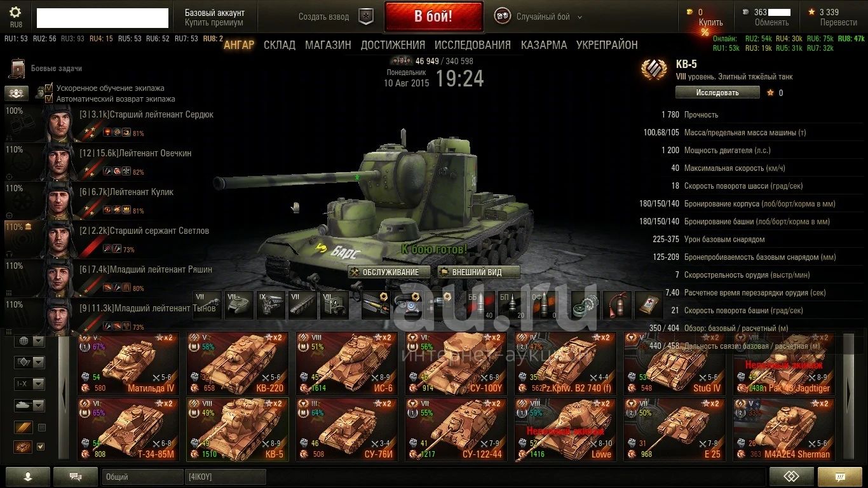This screenshot has width=868, height=488.
Task: Toggle accelerated crew training checkbox
Action: (49, 88)
